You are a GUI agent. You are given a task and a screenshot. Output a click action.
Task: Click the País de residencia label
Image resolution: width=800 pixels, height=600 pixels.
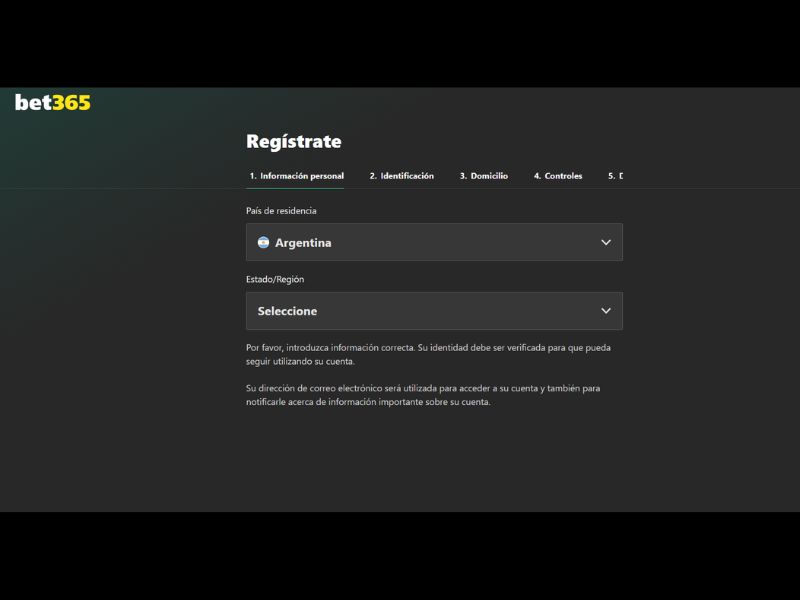(281, 211)
